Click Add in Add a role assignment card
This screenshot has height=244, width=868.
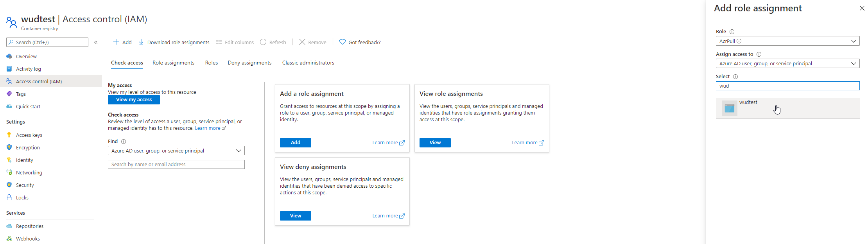[296, 143]
